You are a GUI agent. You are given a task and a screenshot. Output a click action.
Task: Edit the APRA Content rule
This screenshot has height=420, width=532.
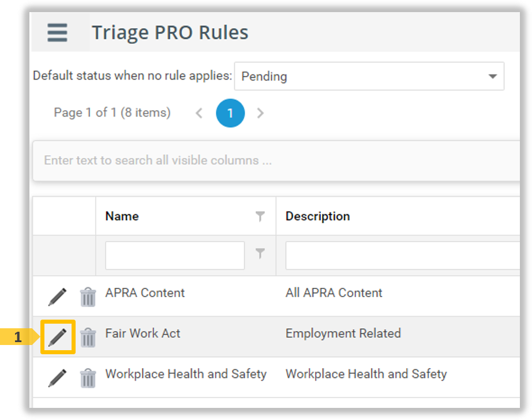point(57,297)
